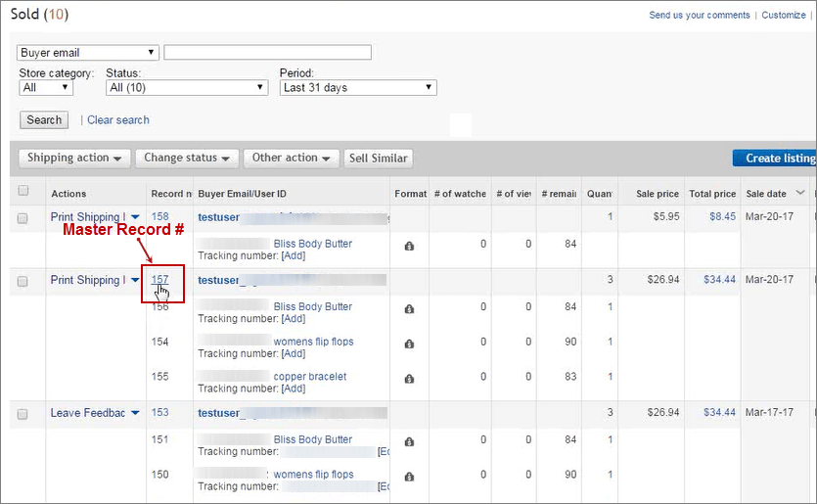Open Bliss Body Butter in record 151 row
This screenshot has width=817, height=504.
pos(313,439)
